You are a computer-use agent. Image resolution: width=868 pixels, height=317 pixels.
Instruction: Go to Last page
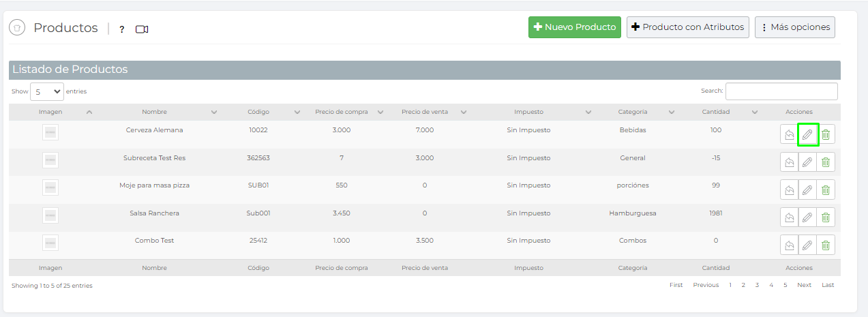828,285
